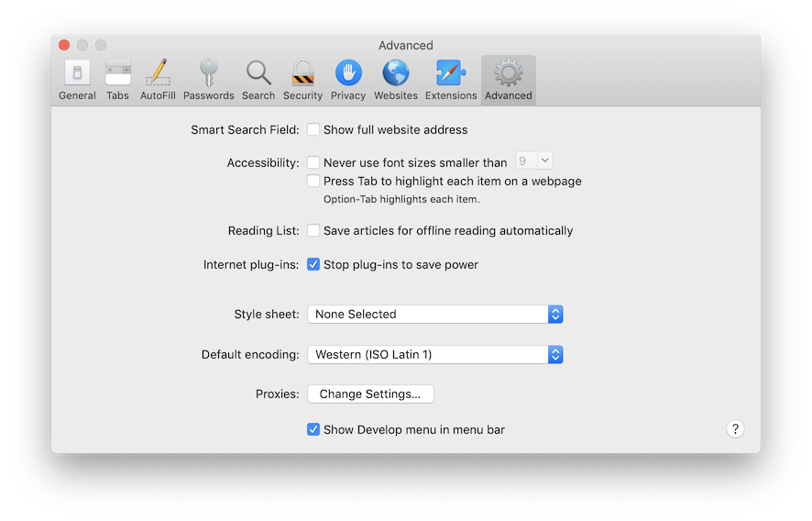Open AutoFill pencil icon pane
The width and height of the screenshot is (812, 521).
(x=158, y=74)
